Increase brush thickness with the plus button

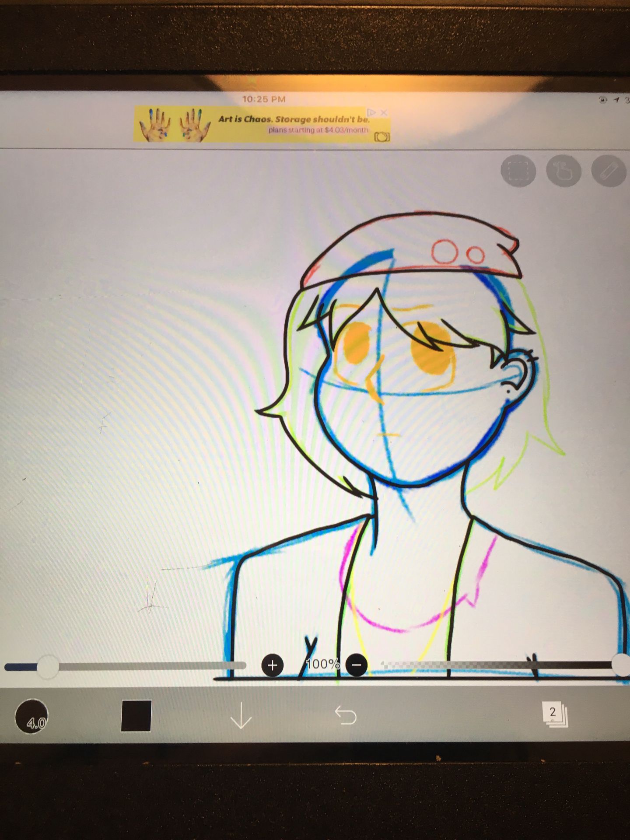(273, 665)
